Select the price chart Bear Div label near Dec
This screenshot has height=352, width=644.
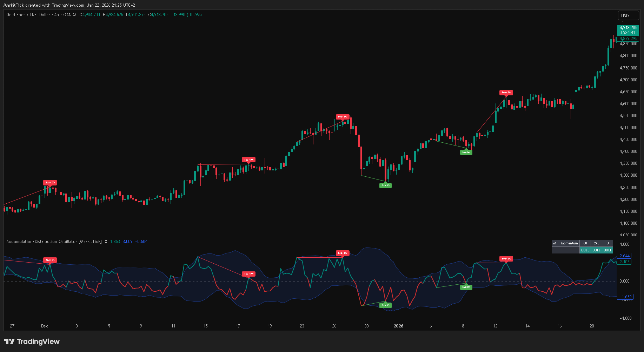tap(50, 183)
